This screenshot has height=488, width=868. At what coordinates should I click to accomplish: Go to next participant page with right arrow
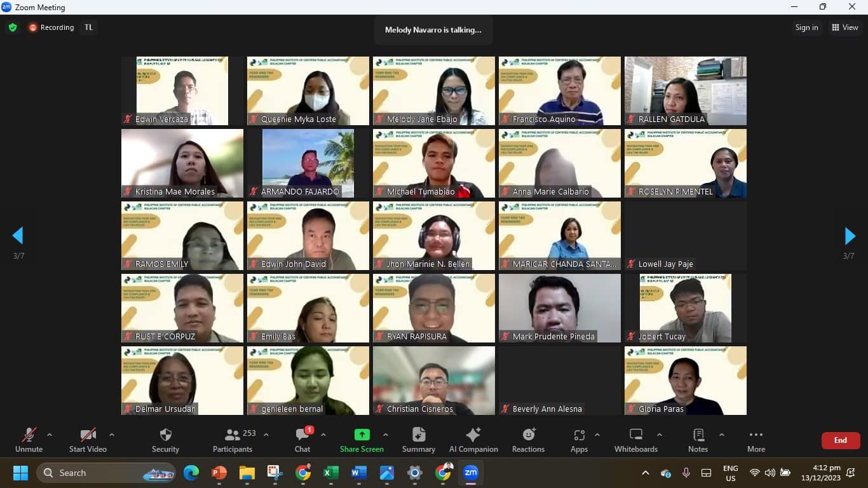(x=850, y=236)
